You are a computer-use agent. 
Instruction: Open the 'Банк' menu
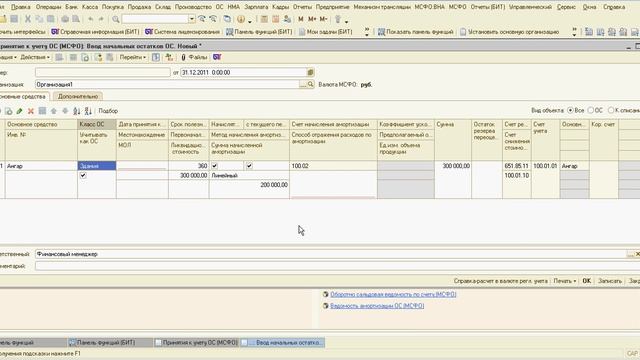(x=71, y=7)
